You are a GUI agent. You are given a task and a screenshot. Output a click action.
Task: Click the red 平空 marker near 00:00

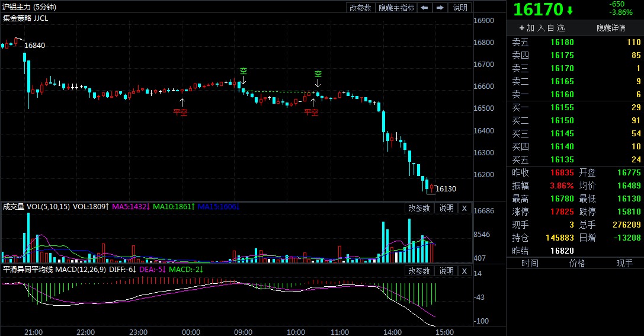click(180, 112)
